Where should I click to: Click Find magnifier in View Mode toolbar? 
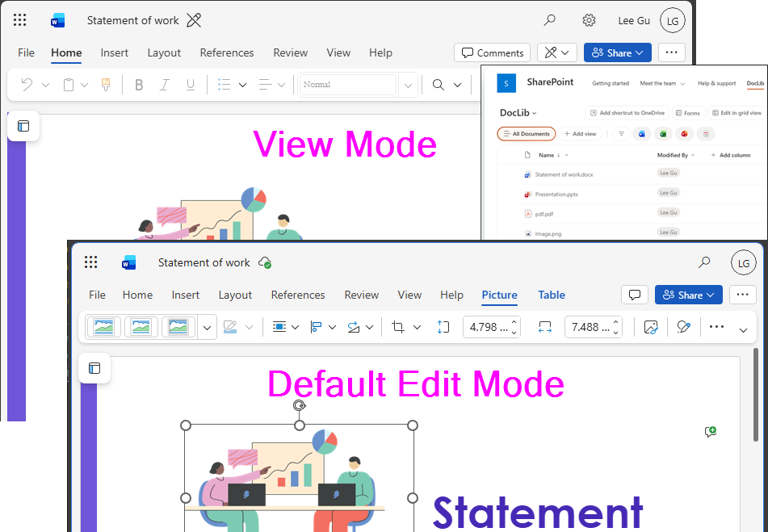click(x=439, y=85)
